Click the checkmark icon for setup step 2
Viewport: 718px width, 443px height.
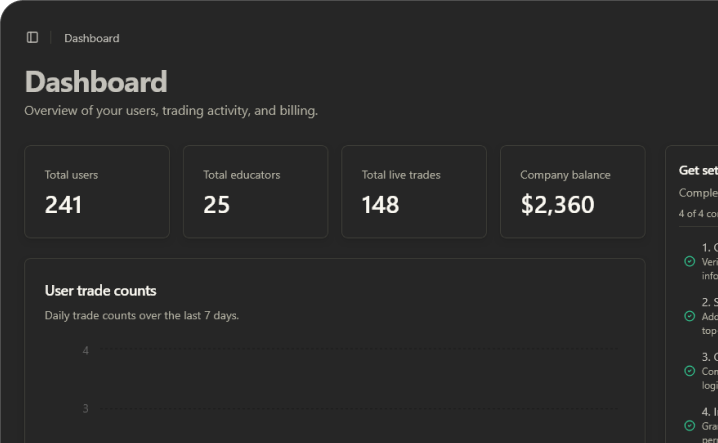690,316
